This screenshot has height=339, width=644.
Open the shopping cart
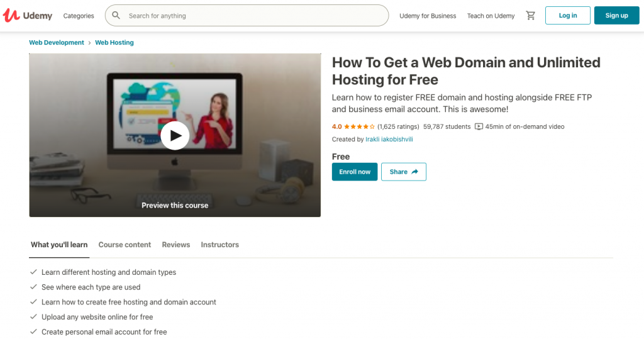[x=530, y=16]
